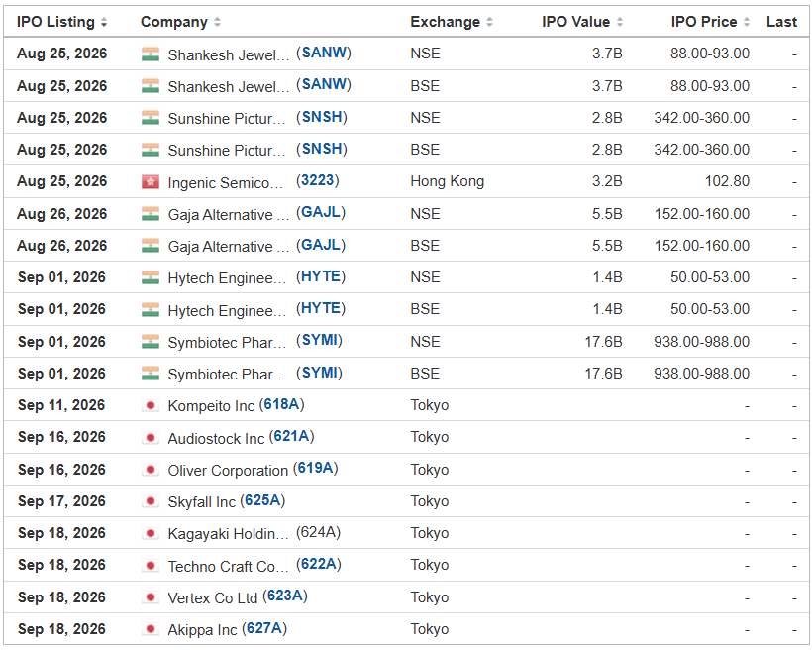
Task: Sort by the IPO Price column arrows
Action: 747,22
